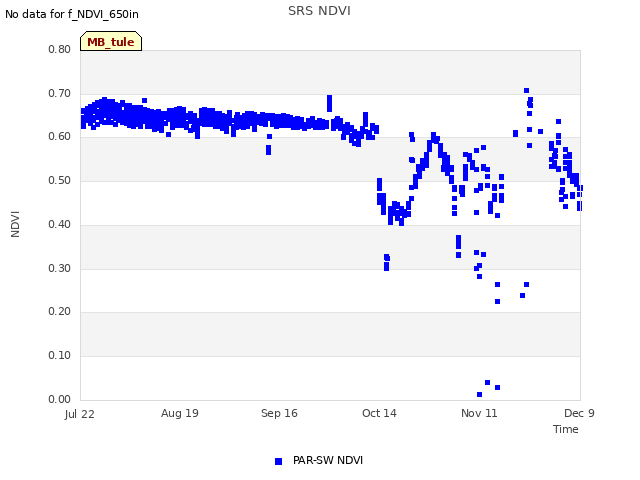
Task: Click the 0.60 y-axis tick label
Action: point(60,136)
